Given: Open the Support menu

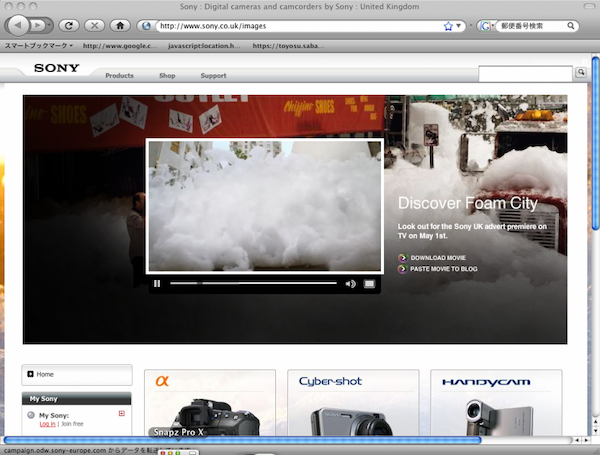Looking at the screenshot, I should [213, 75].
